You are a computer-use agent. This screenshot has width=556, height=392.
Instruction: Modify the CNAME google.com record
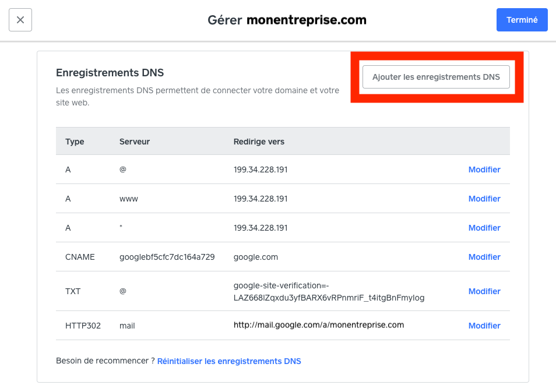(484, 257)
